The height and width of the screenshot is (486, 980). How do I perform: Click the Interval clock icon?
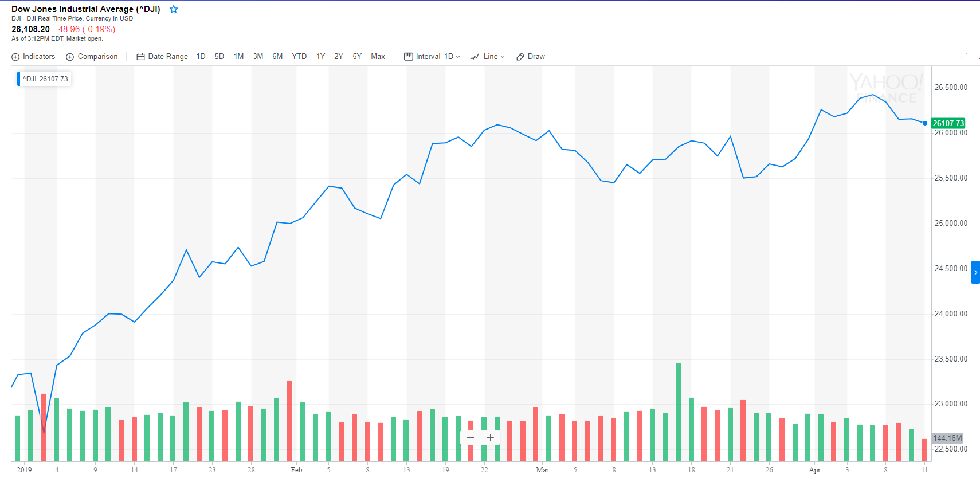[409, 56]
